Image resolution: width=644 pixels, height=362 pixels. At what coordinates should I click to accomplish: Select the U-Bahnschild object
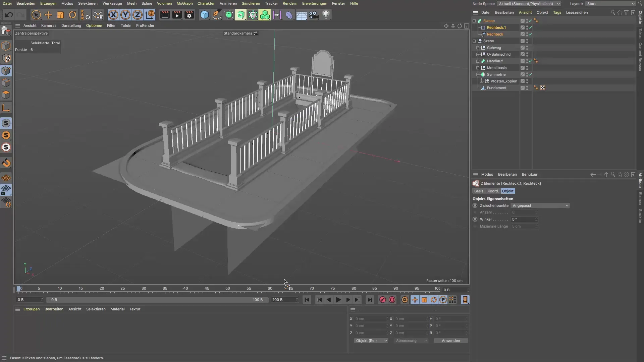498,54
